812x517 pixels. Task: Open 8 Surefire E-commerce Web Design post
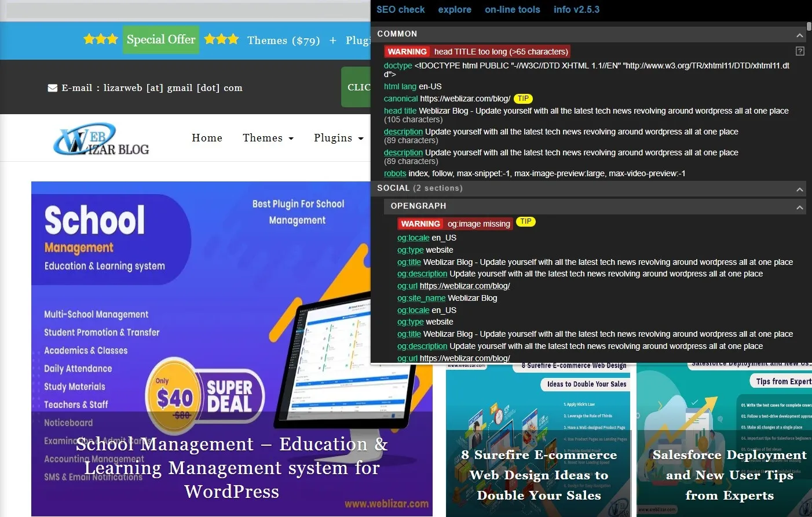pyautogui.click(x=539, y=475)
